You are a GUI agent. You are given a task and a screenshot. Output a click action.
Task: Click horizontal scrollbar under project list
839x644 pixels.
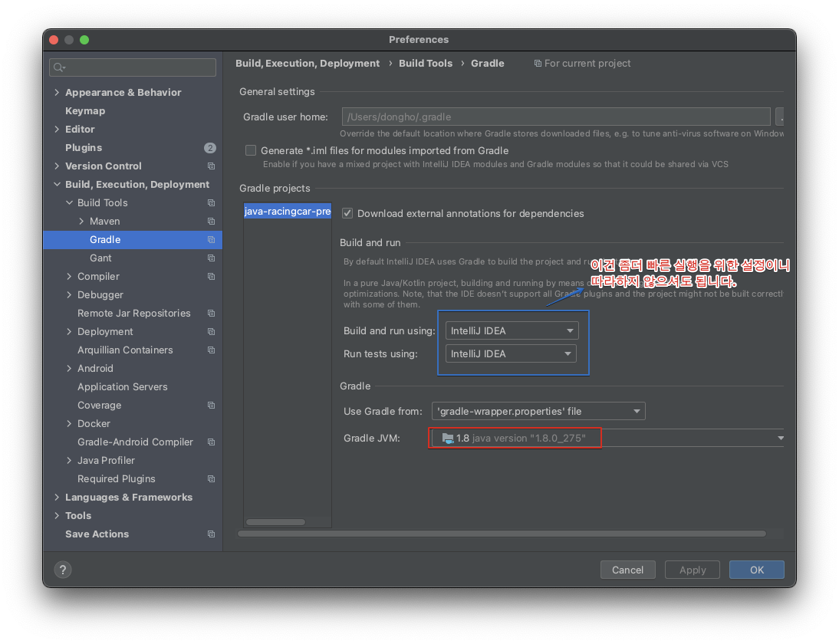click(275, 522)
